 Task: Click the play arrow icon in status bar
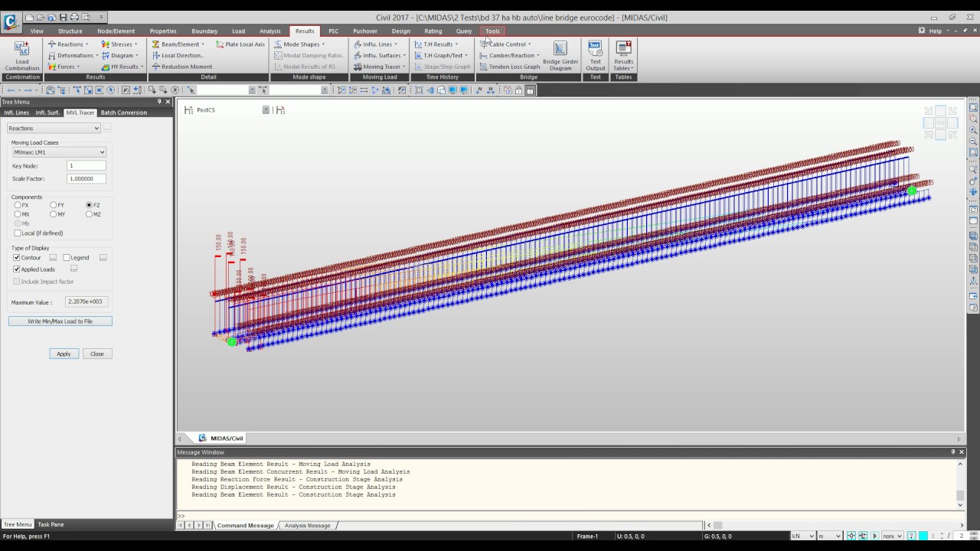(874, 536)
